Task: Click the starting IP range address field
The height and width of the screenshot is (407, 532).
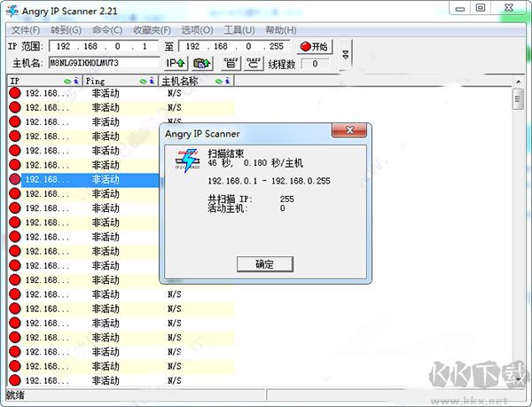Action: (x=103, y=46)
